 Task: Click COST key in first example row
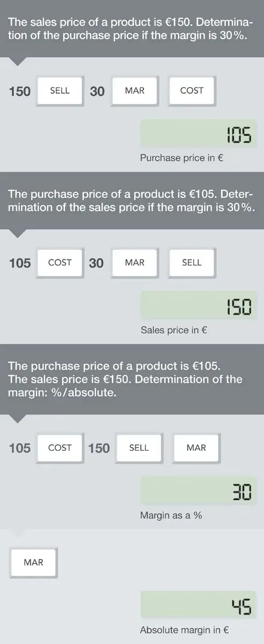click(192, 91)
